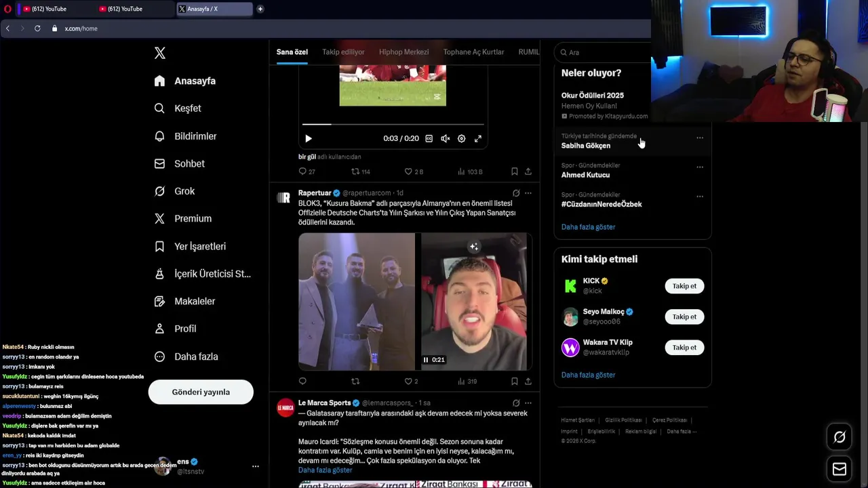This screenshot has width=868, height=488.
Task: Expand Daha fazla göster under trends
Action: 589,227
